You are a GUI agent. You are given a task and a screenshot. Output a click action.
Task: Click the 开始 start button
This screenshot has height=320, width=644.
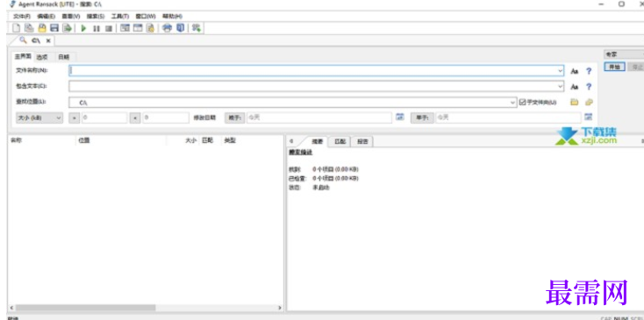pos(614,67)
